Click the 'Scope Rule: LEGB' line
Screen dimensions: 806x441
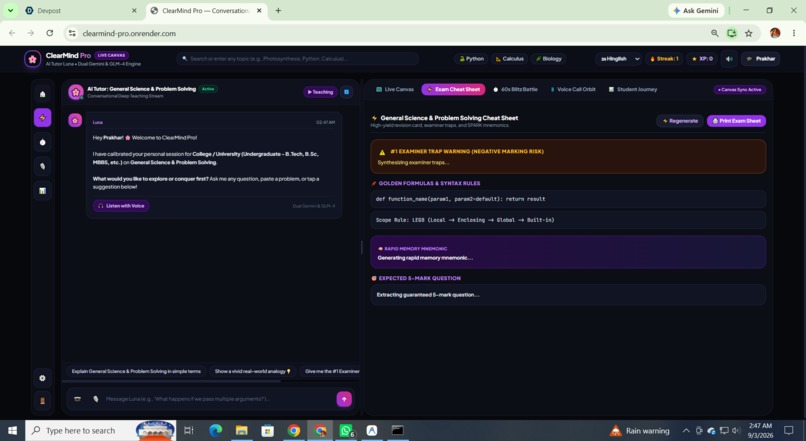(x=568, y=220)
